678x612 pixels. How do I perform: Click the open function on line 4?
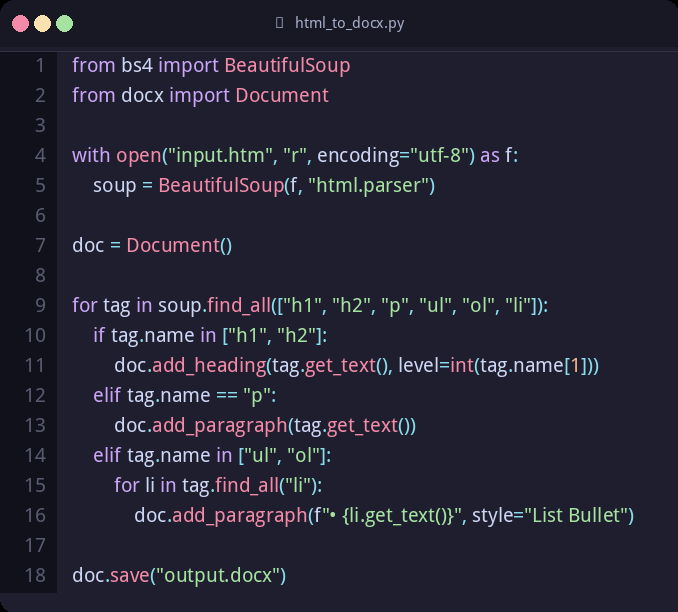point(138,156)
